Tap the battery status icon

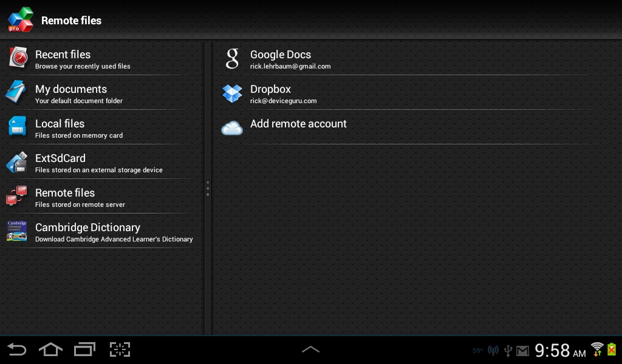tap(612, 349)
